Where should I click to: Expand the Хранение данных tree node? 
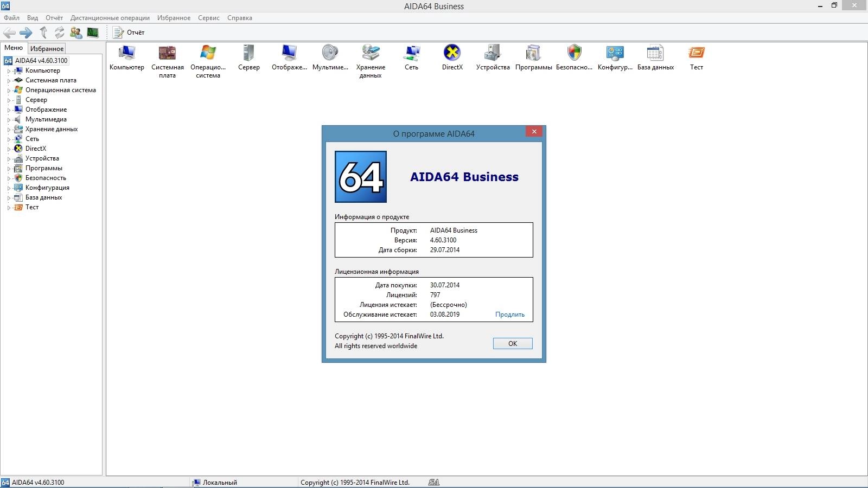point(9,130)
